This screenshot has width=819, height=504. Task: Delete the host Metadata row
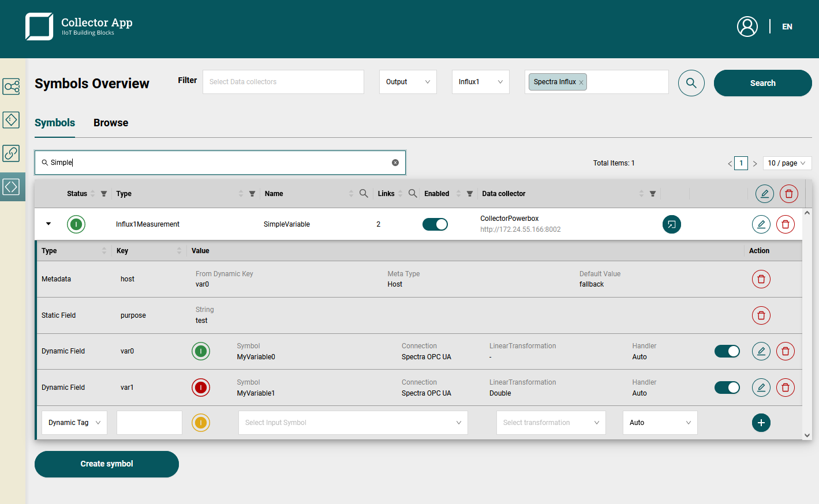tap(761, 279)
